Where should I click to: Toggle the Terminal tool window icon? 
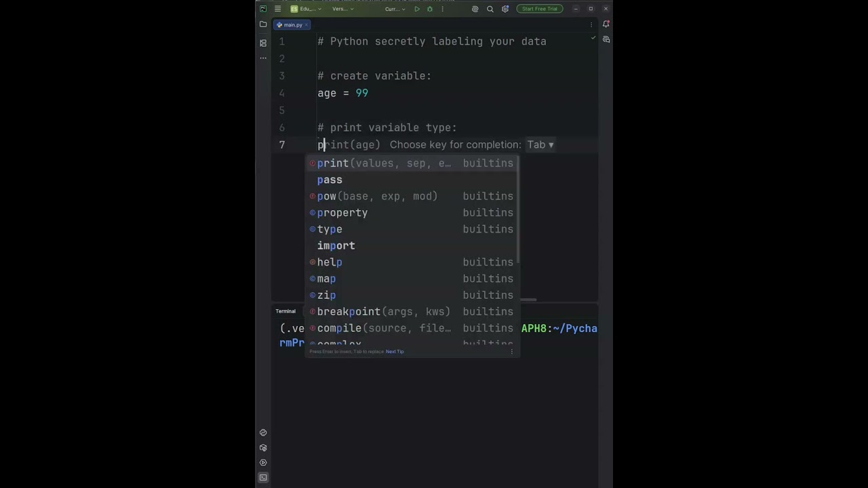coord(263,477)
